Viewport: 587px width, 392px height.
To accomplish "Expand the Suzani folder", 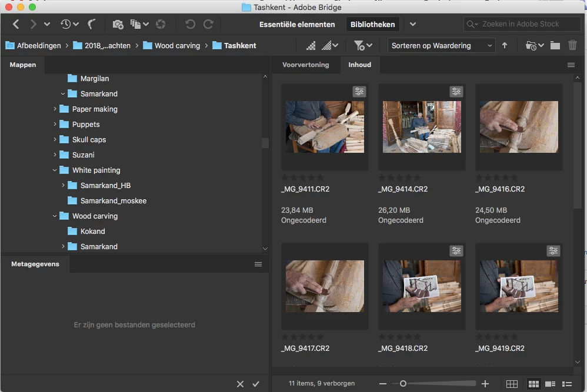I will click(55, 155).
